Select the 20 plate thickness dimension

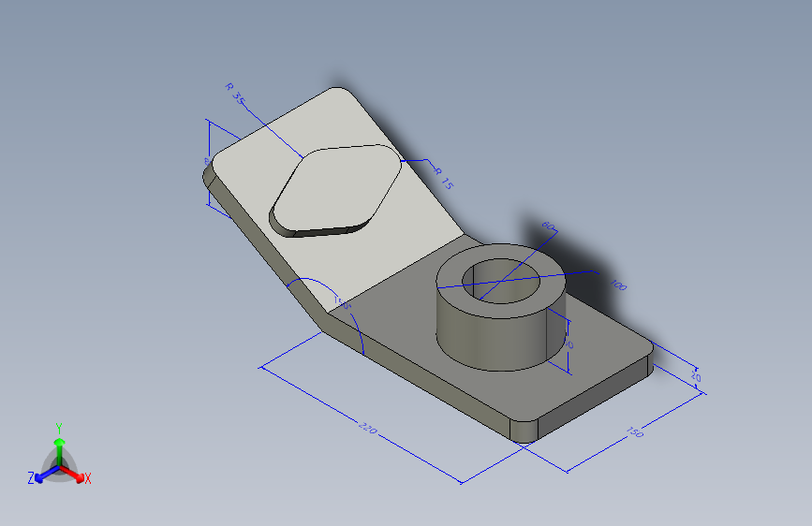click(x=696, y=377)
